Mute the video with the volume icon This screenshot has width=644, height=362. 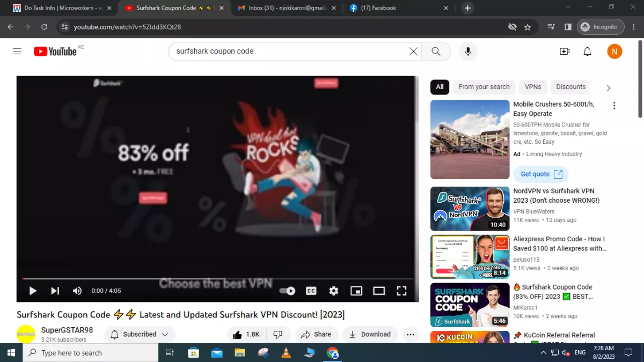tap(77, 291)
